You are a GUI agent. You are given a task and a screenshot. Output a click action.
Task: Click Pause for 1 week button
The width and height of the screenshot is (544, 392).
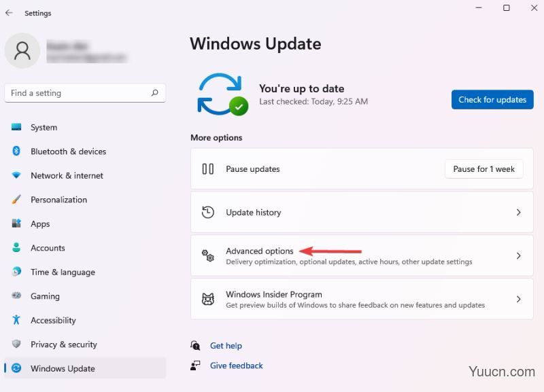[x=483, y=168]
